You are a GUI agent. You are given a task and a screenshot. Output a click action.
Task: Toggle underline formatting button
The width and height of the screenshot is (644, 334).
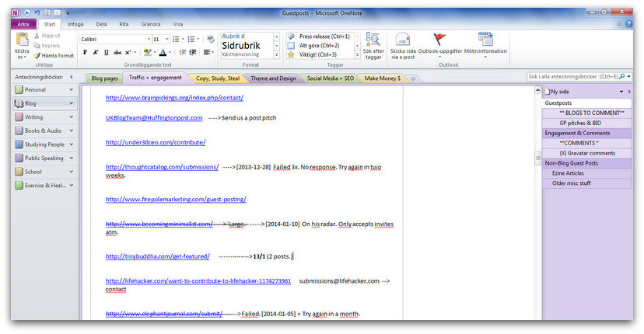click(x=106, y=53)
